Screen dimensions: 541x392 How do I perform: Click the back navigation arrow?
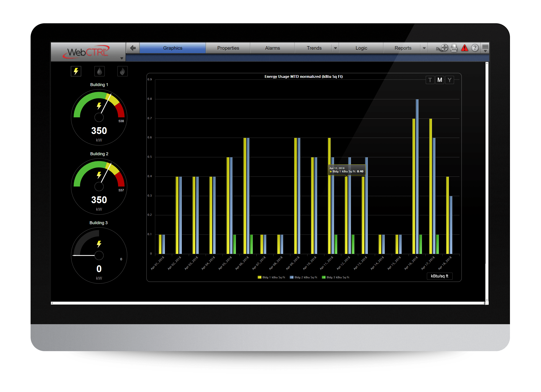click(133, 48)
